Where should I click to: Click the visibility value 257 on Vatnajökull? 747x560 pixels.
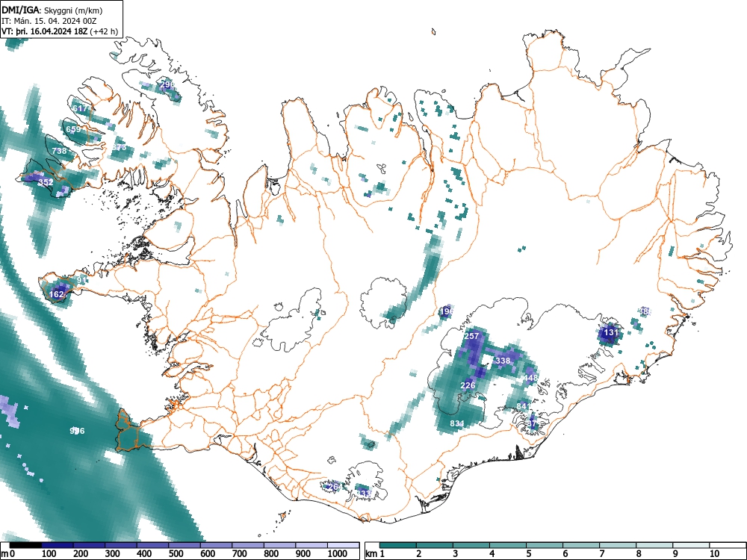(471, 336)
